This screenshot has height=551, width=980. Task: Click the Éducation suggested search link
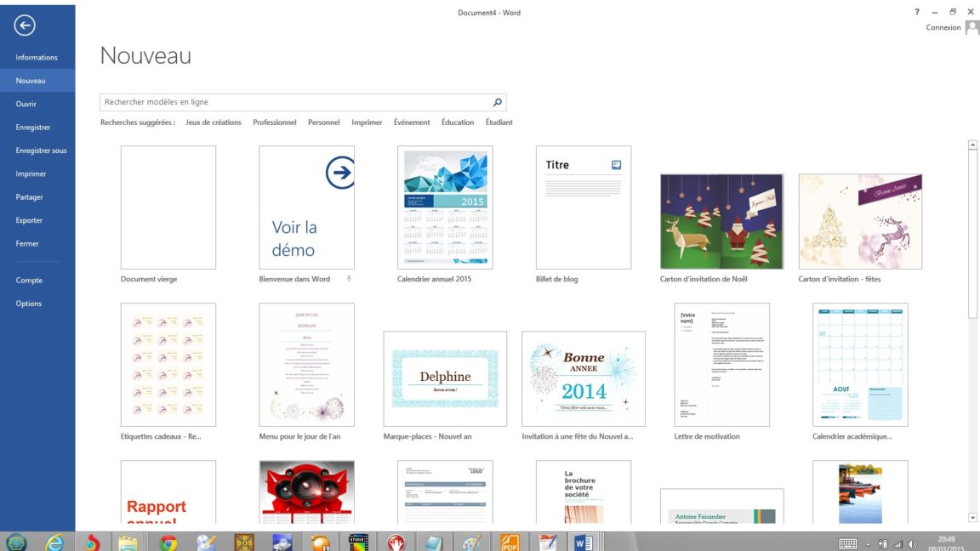tap(458, 122)
